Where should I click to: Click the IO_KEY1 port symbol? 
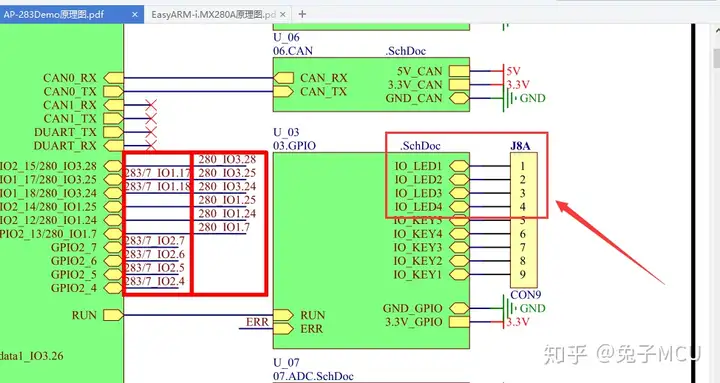459,274
